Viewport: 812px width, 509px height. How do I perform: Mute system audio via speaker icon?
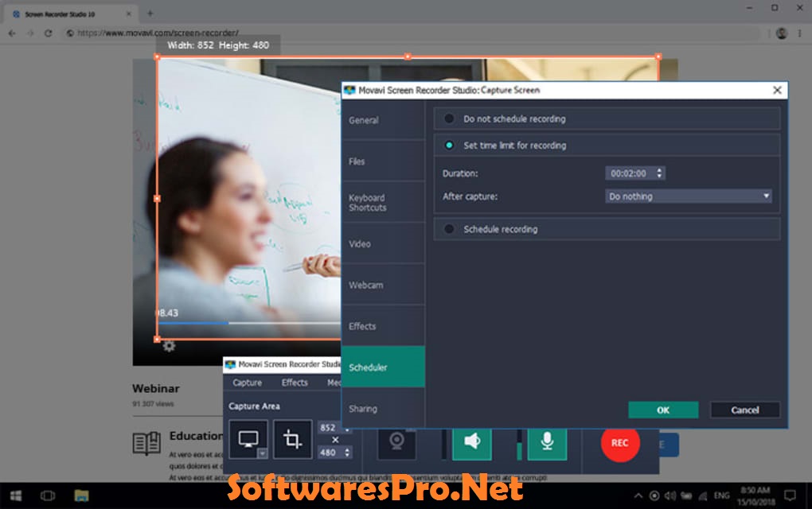pos(471,444)
